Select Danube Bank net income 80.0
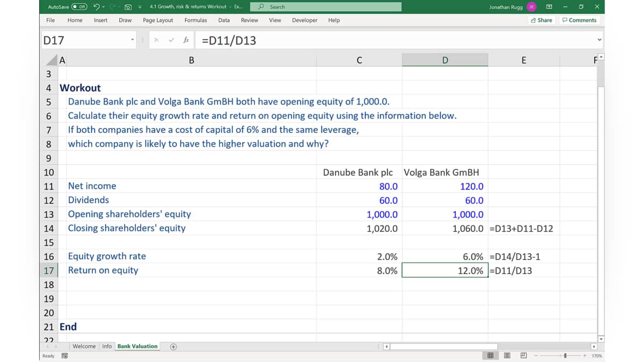The height and width of the screenshot is (362, 644). click(x=359, y=186)
